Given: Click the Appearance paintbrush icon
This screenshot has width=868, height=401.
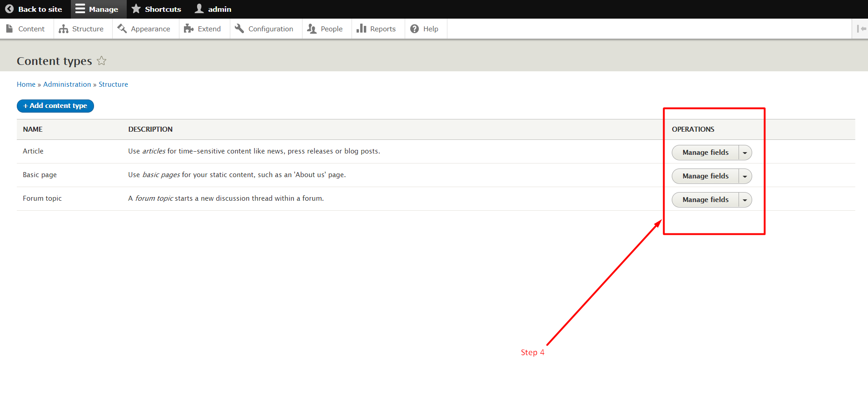Looking at the screenshot, I should coord(122,29).
